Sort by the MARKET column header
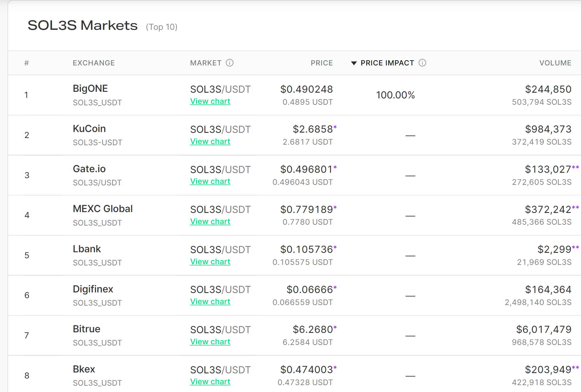Screen dimensions: 581x392 tap(206, 63)
